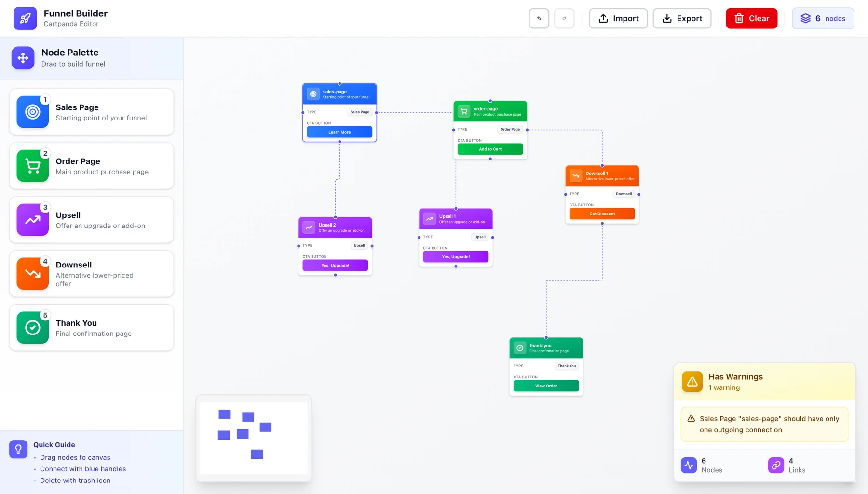
Task: Undo the last action
Action: (539, 18)
